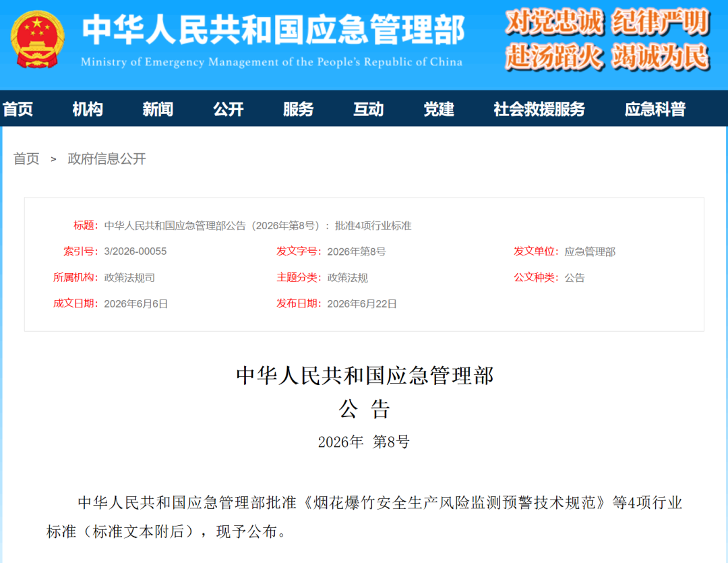The image size is (728, 563).
Task: Open the 互动 navigation item
Action: pos(369,109)
